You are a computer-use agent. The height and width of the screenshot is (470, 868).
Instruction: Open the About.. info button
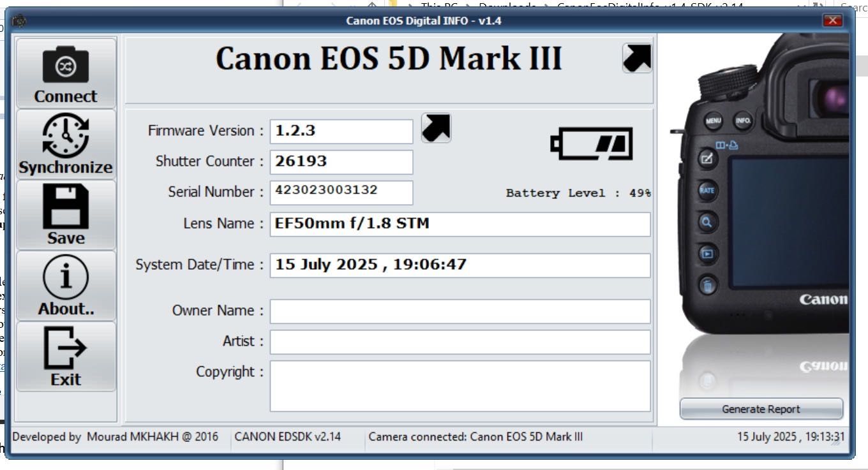tap(66, 285)
